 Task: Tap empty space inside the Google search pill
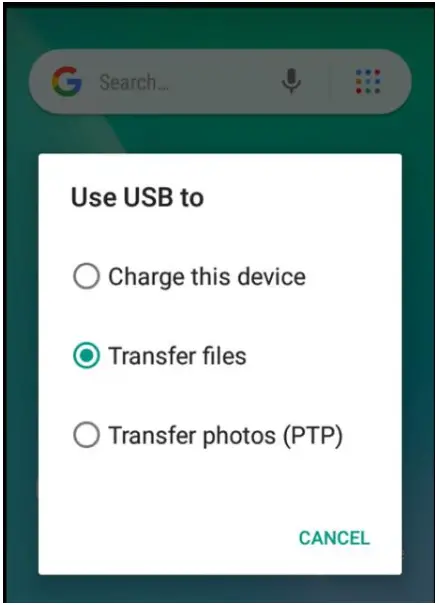224,81
